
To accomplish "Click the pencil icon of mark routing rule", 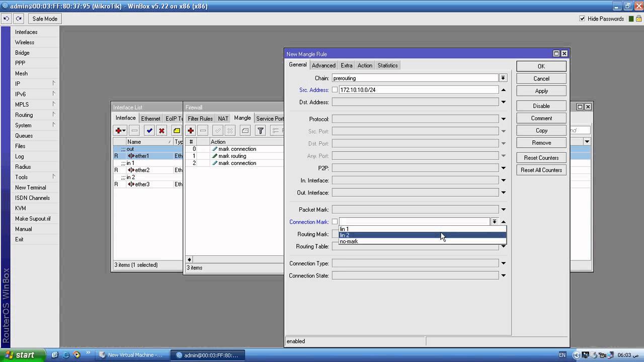I will click(x=215, y=156).
